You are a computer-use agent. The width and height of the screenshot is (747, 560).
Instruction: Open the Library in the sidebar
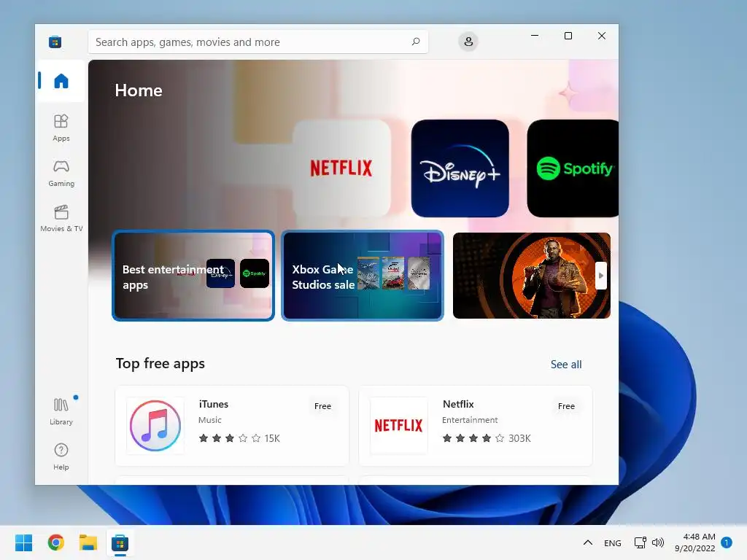pyautogui.click(x=61, y=411)
